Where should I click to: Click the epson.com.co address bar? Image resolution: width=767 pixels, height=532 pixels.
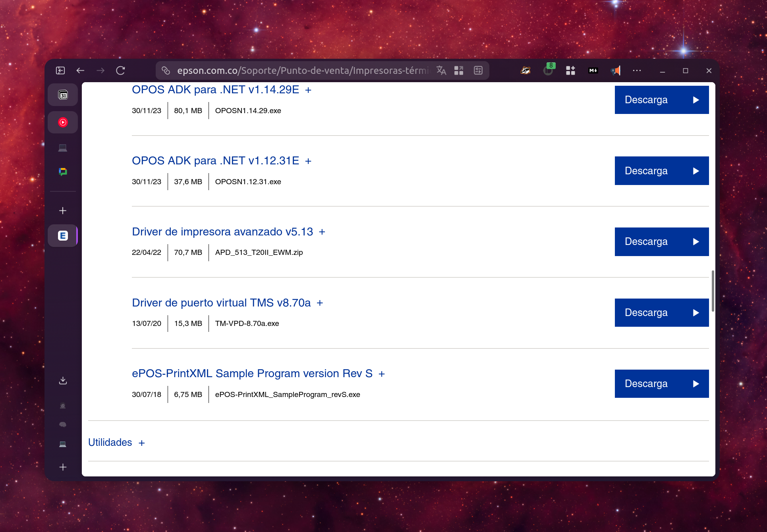[x=302, y=70]
